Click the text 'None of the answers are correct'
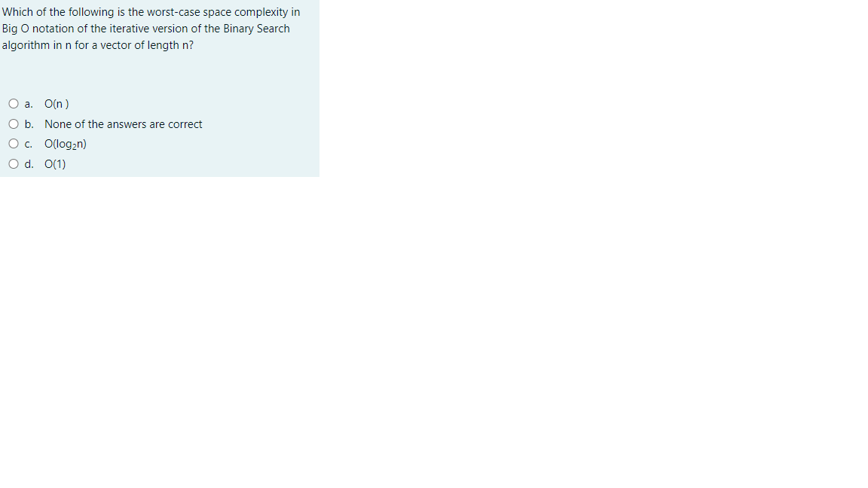This screenshot has height=488, width=868. coord(124,124)
